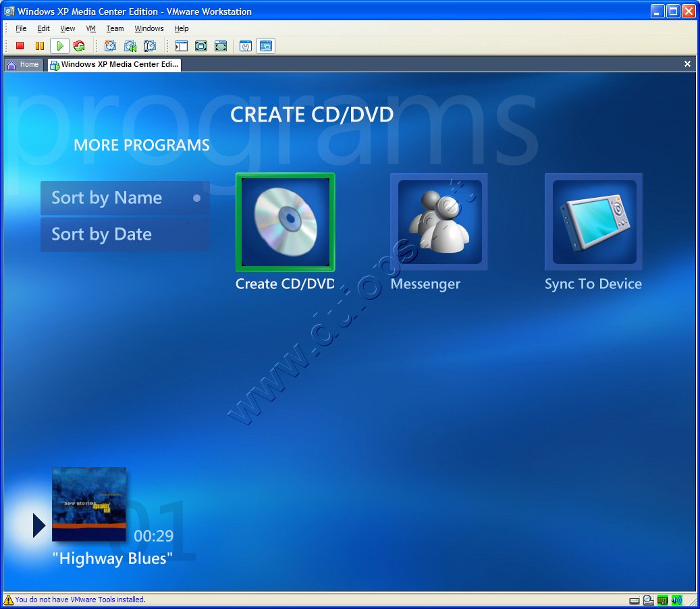
Task: Click the Highway Blues album art thumbnail
Action: click(x=89, y=504)
